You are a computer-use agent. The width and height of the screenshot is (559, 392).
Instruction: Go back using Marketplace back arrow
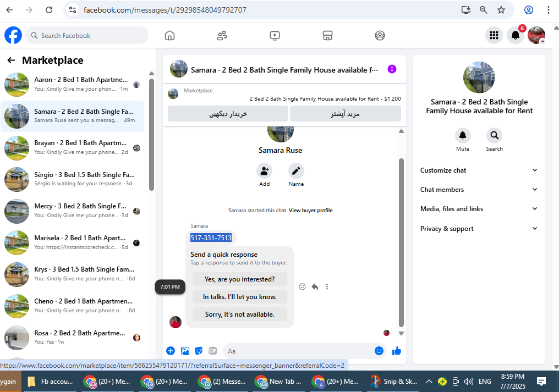pos(11,60)
